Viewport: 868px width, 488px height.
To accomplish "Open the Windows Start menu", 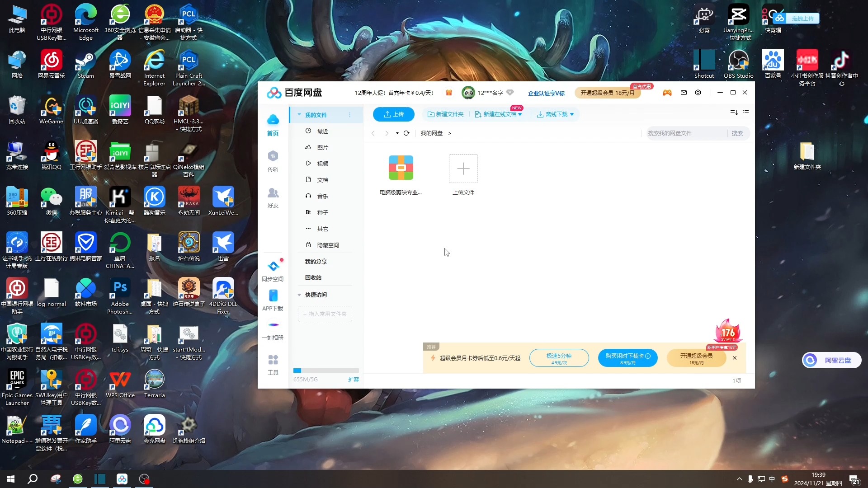I will click(11, 479).
